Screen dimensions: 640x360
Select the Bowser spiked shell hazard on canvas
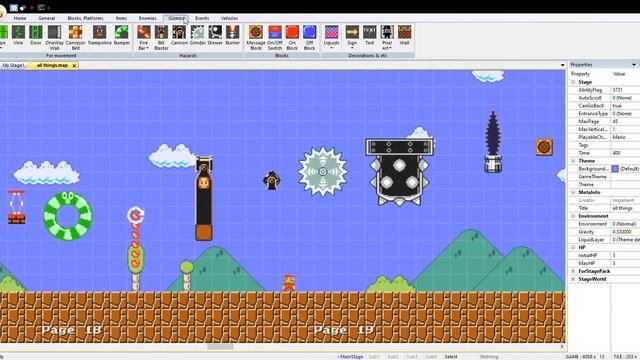point(400,172)
